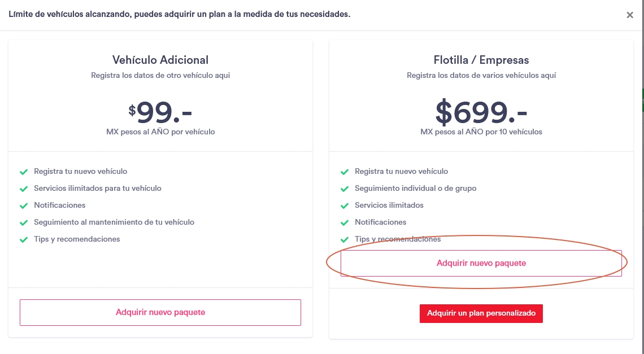Close the vehicle limit dialog with X

pos(629,15)
